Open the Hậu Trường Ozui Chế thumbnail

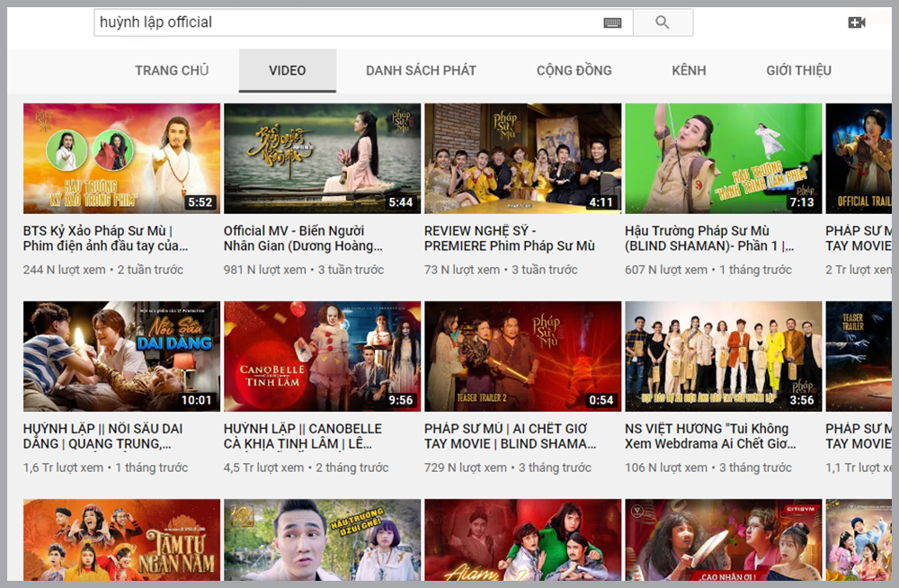tap(322, 539)
